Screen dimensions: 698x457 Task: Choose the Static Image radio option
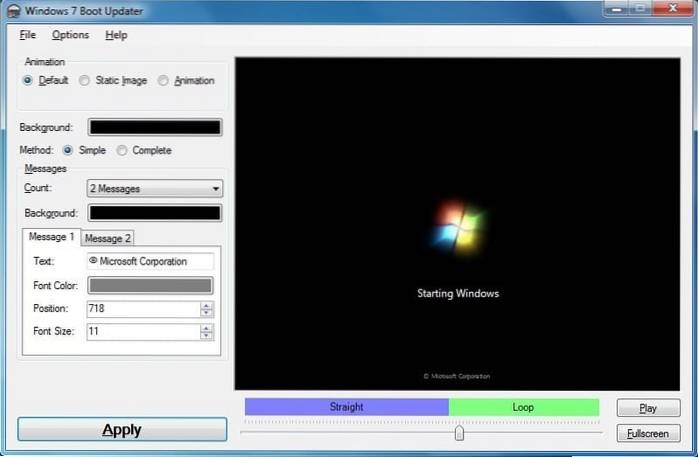84,81
